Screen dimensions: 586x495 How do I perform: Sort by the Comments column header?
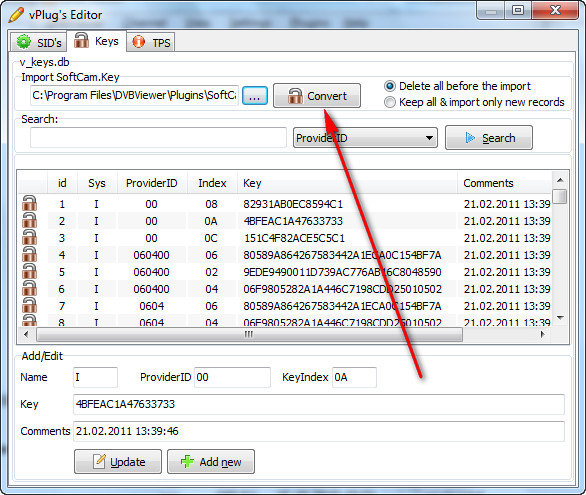[505, 183]
